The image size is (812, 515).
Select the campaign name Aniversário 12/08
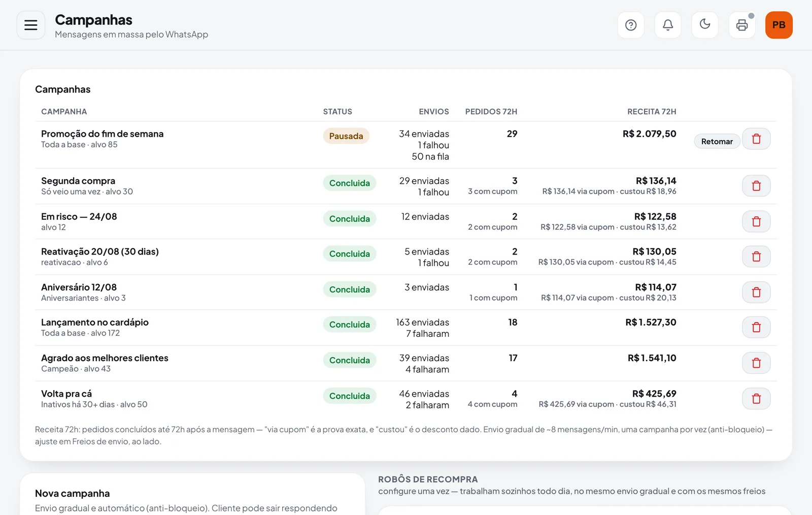click(x=79, y=287)
